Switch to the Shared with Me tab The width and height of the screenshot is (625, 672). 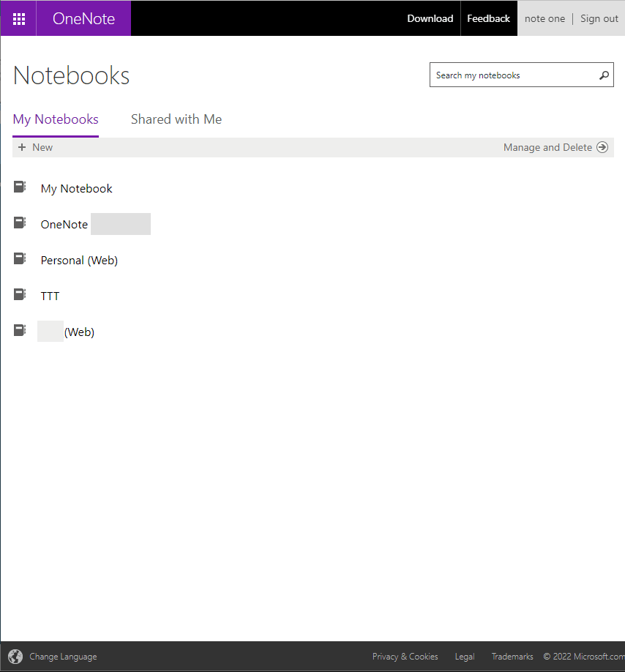[x=176, y=119]
